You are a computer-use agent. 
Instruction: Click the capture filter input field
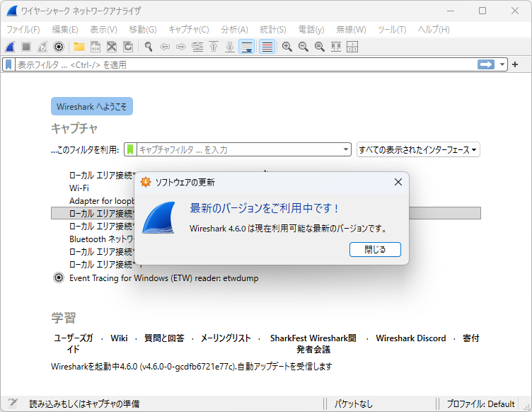click(x=239, y=149)
